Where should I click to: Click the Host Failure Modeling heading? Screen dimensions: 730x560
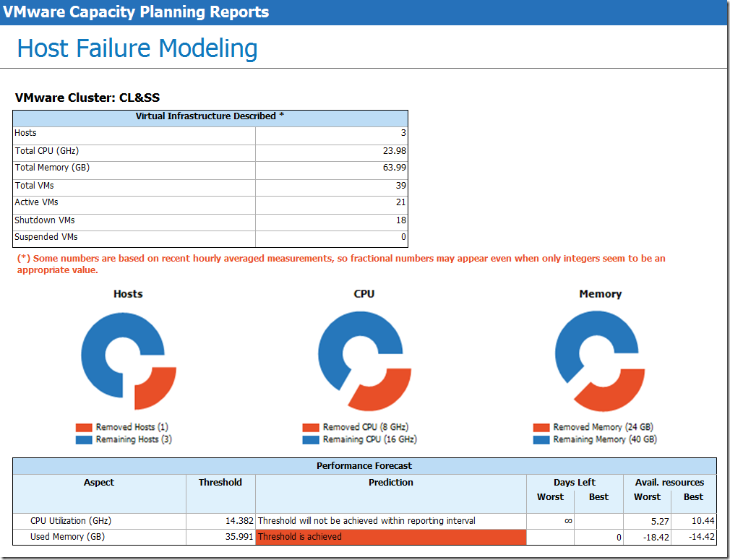pos(137,48)
